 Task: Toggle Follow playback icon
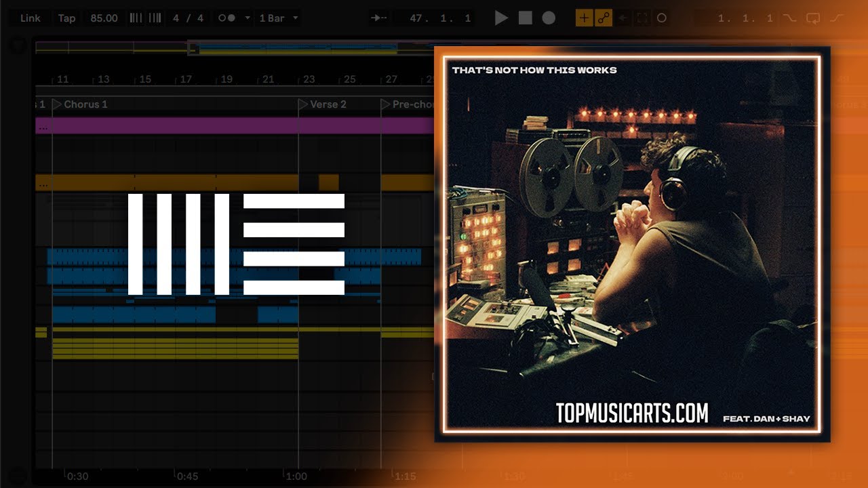380,18
